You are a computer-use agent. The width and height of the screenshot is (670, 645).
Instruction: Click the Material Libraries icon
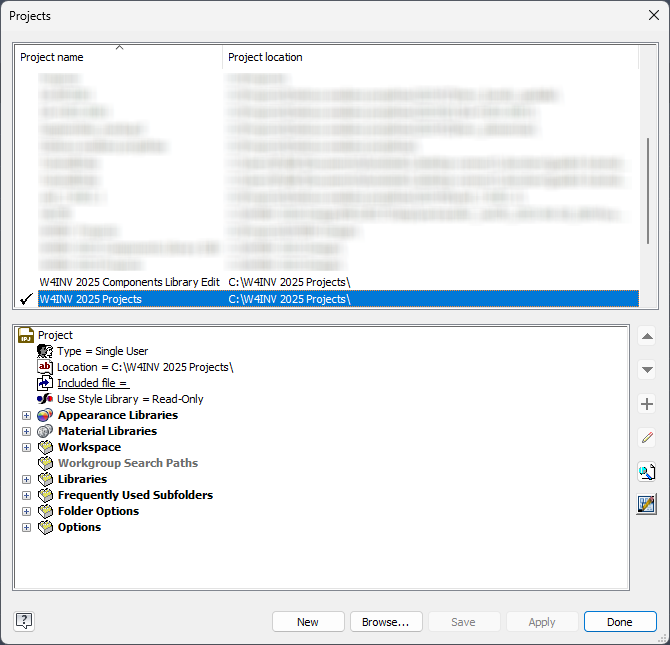[45, 431]
